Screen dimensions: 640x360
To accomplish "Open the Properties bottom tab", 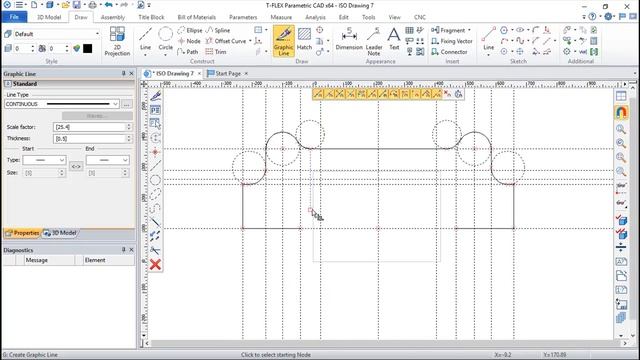I will click(22, 233).
